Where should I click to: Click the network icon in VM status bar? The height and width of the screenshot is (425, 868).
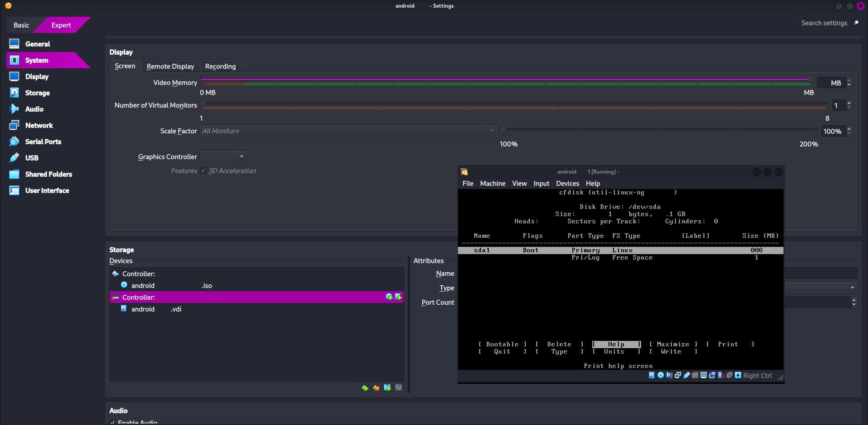click(x=678, y=375)
